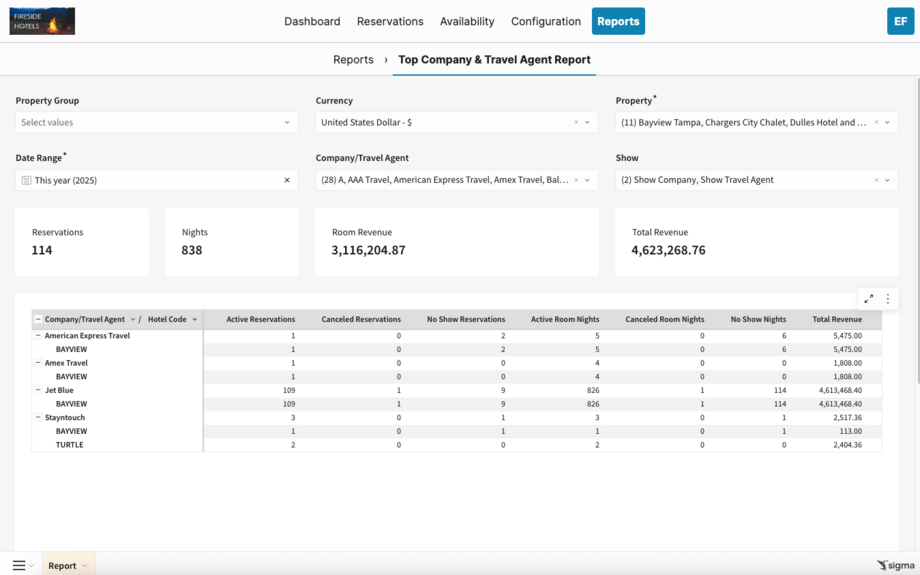Screen dimensions: 920x575
Task: Open the Company/Travel Agent filter dropdown arrow
Action: [587, 180]
